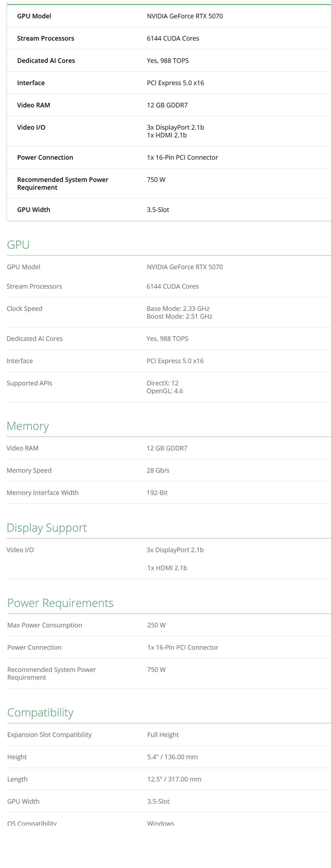Click GPU Width label under Compatibility heading

point(23,801)
